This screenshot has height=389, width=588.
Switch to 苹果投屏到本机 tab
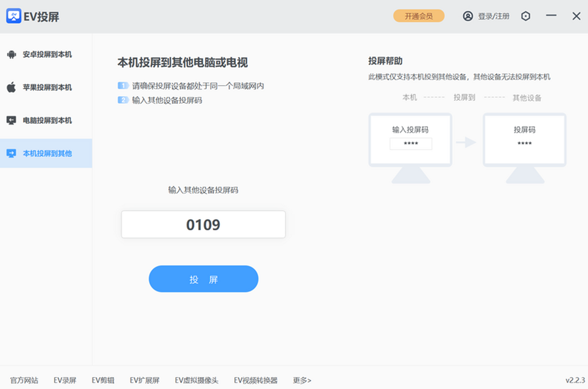(46, 87)
